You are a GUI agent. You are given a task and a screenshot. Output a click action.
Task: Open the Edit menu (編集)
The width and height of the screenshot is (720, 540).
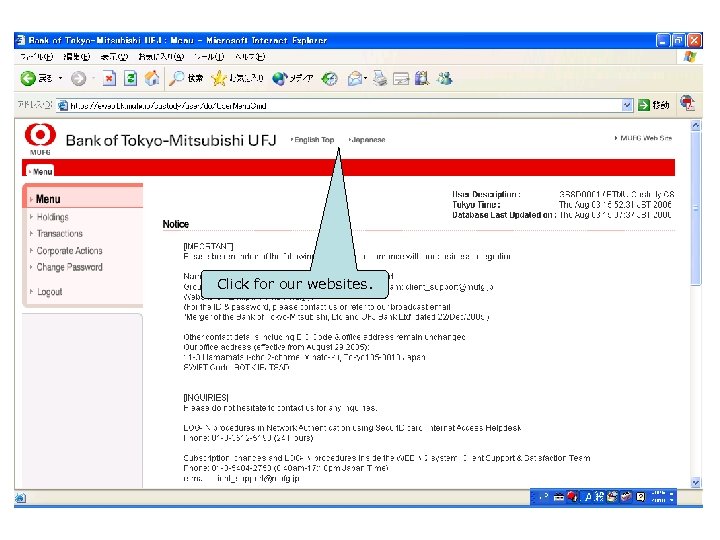(77, 57)
